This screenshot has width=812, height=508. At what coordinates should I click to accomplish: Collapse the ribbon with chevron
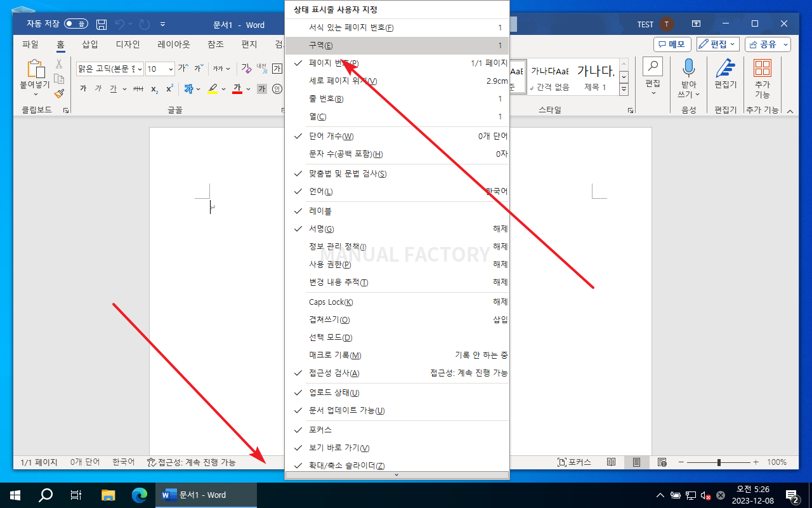click(x=790, y=111)
